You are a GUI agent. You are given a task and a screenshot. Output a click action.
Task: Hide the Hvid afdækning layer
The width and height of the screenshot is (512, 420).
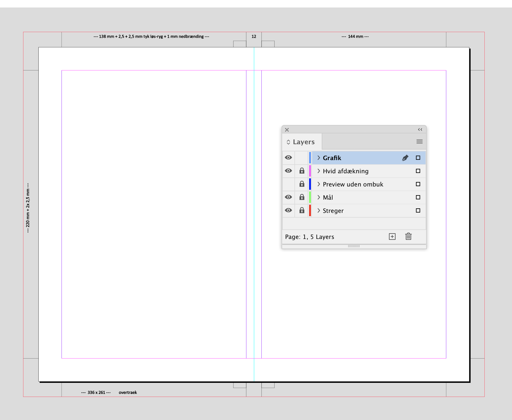tap(288, 171)
